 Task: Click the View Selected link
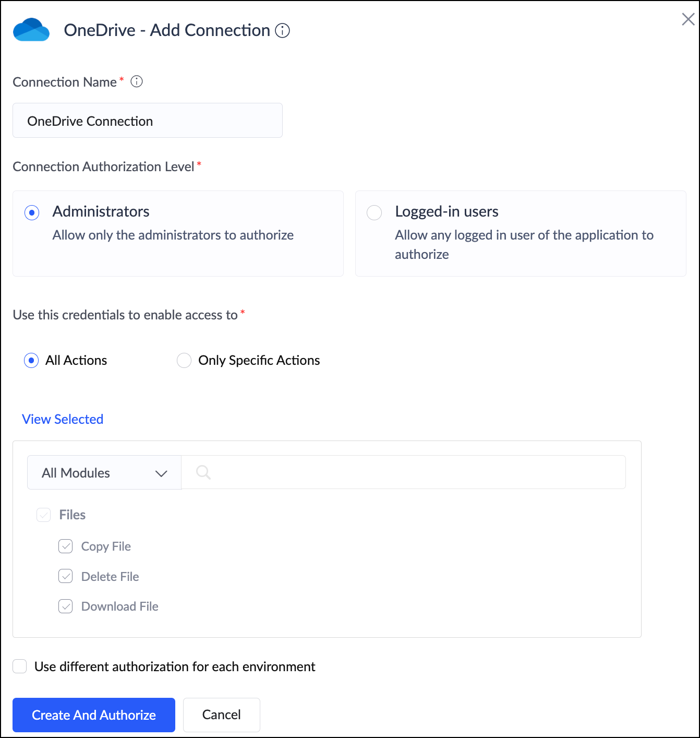(x=63, y=419)
